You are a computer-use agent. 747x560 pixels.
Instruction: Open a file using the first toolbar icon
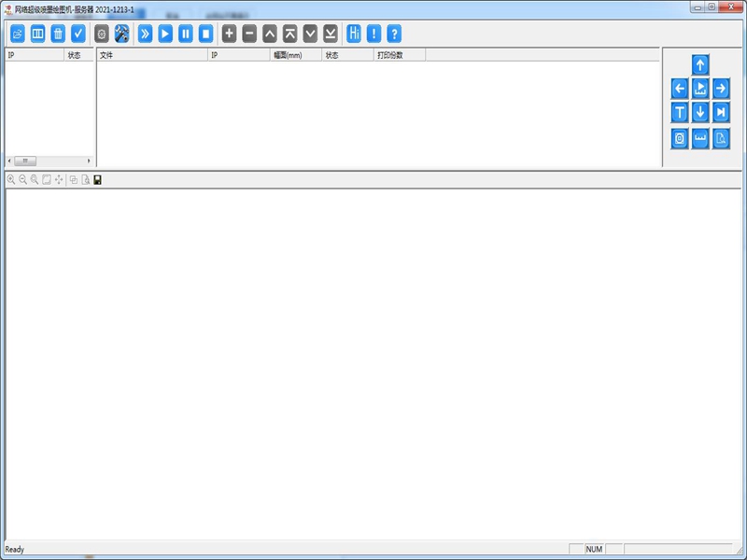pyautogui.click(x=17, y=34)
